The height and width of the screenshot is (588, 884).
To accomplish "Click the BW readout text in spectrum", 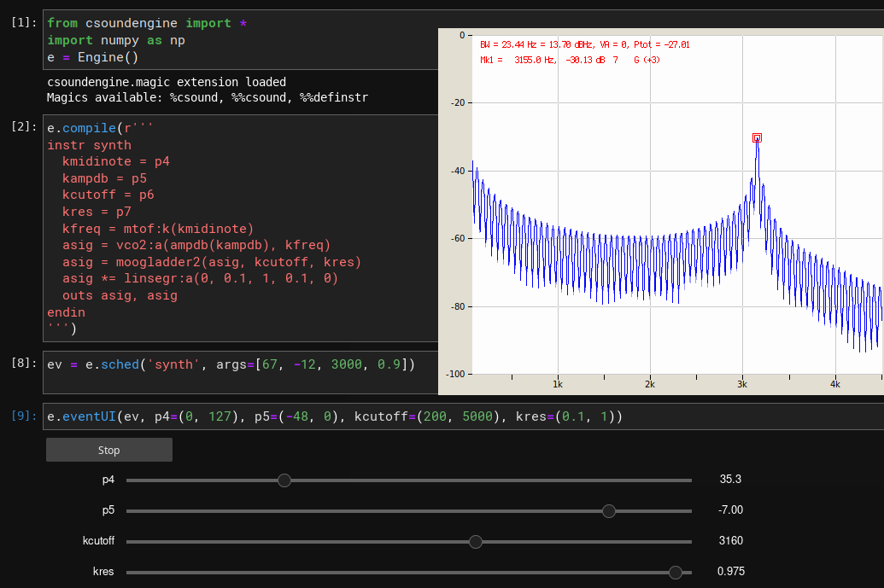I will pyautogui.click(x=584, y=44).
